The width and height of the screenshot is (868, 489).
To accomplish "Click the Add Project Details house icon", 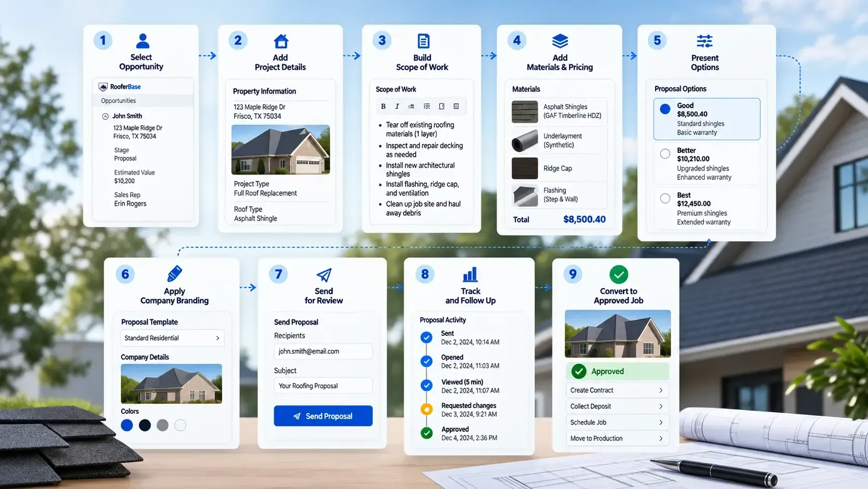I will [x=281, y=41].
